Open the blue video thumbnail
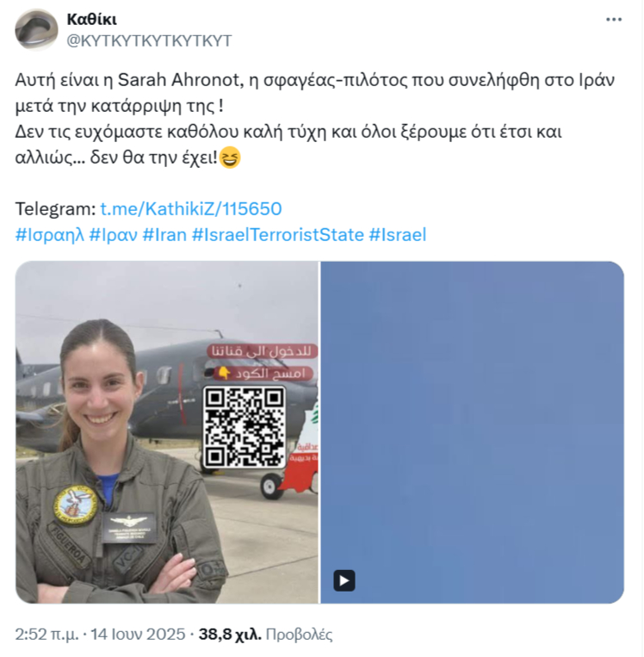 click(472, 432)
